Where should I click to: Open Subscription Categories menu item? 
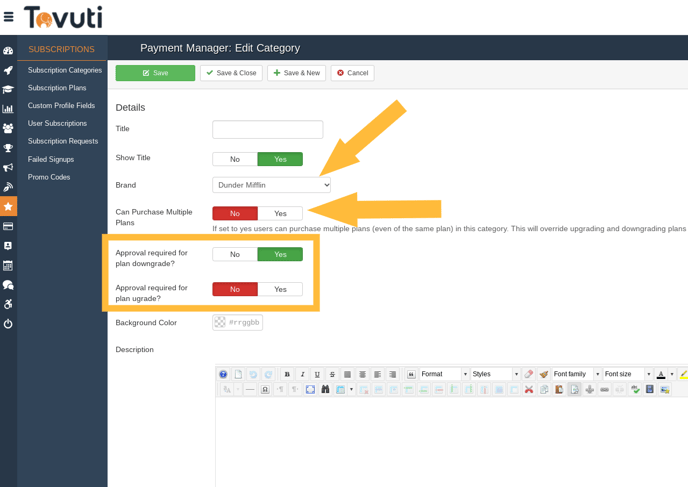[64, 70]
